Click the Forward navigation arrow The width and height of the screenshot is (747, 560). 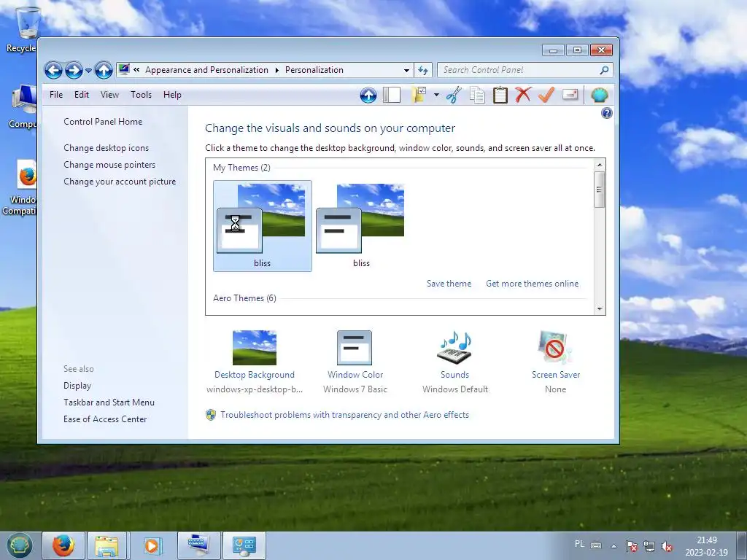[x=74, y=71]
